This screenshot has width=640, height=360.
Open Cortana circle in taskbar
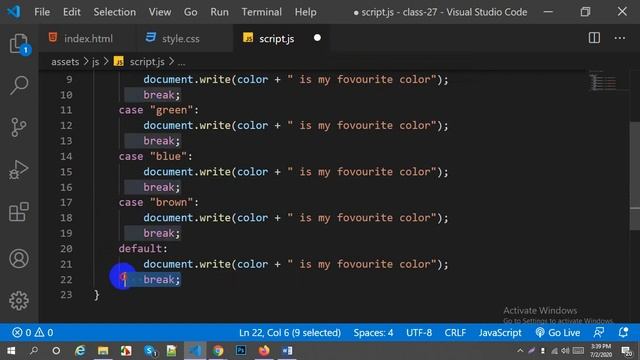[56, 351]
